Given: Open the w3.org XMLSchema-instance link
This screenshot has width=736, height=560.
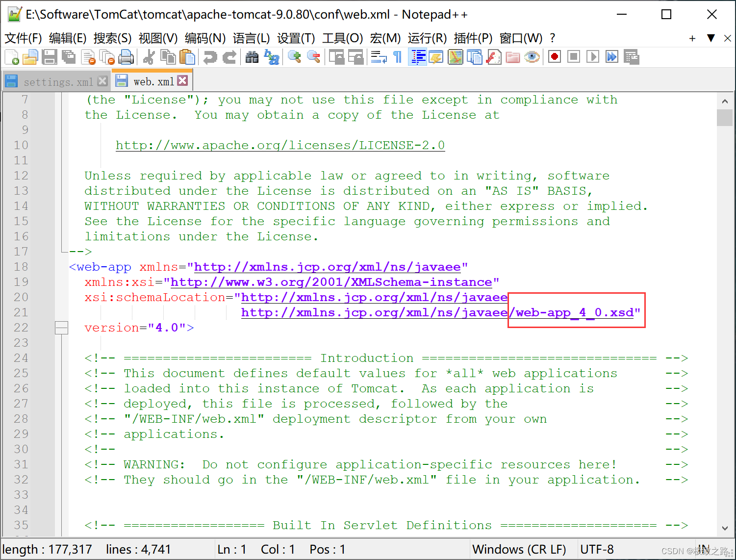Looking at the screenshot, I should click(x=331, y=282).
